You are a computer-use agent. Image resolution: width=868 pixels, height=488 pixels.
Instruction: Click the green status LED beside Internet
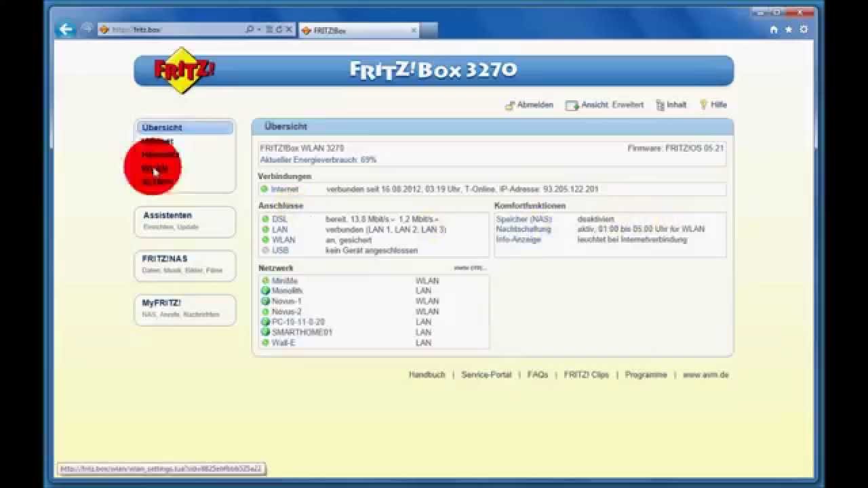[x=264, y=189]
